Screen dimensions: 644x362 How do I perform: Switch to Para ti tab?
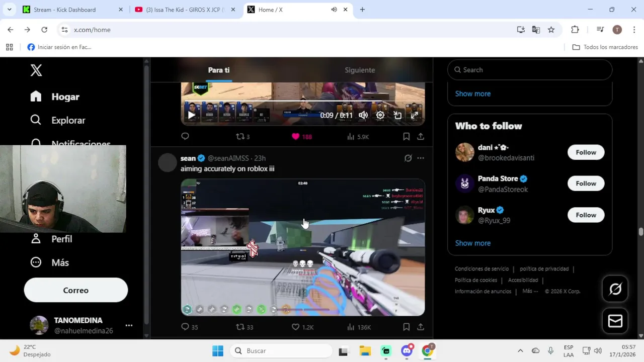[219, 70]
